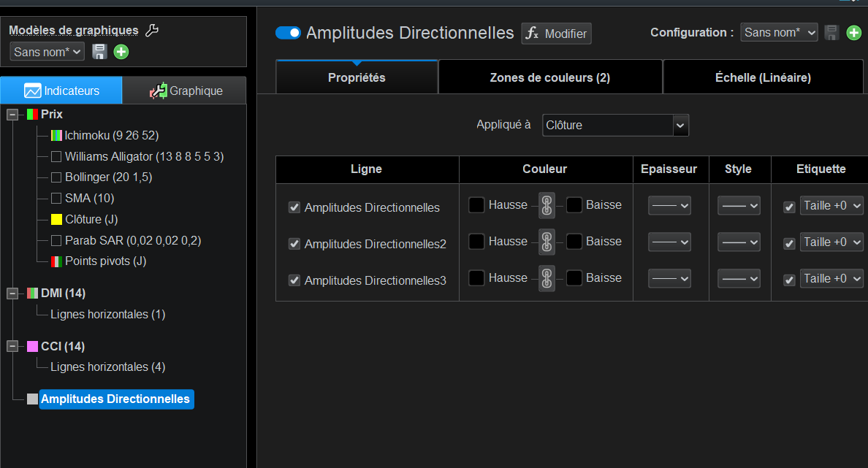Uncheck the Amplitudes Directionnelles2 line checkbox
Screen dimensions: 868x468
(294, 244)
